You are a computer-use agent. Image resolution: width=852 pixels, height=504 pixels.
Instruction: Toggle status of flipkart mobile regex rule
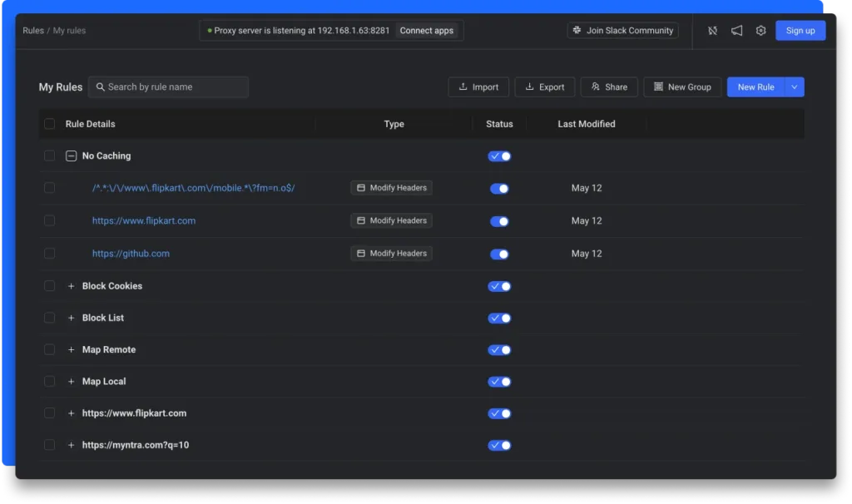(x=499, y=189)
